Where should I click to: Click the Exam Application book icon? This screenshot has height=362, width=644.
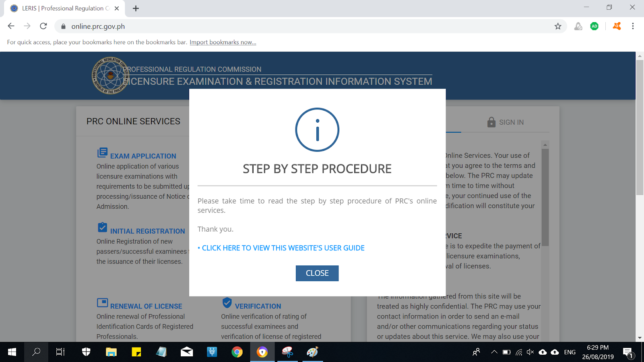coord(103,152)
